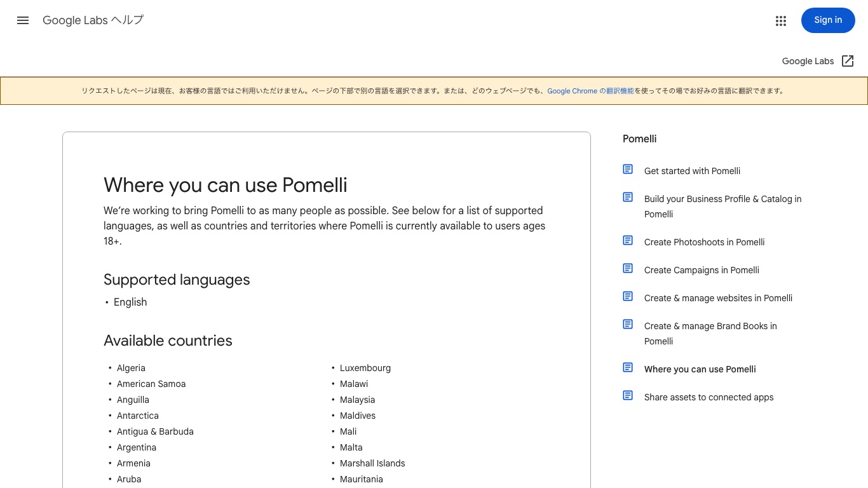This screenshot has width=868, height=488.
Task: Click the Supported languages heading
Action: pyautogui.click(x=177, y=280)
